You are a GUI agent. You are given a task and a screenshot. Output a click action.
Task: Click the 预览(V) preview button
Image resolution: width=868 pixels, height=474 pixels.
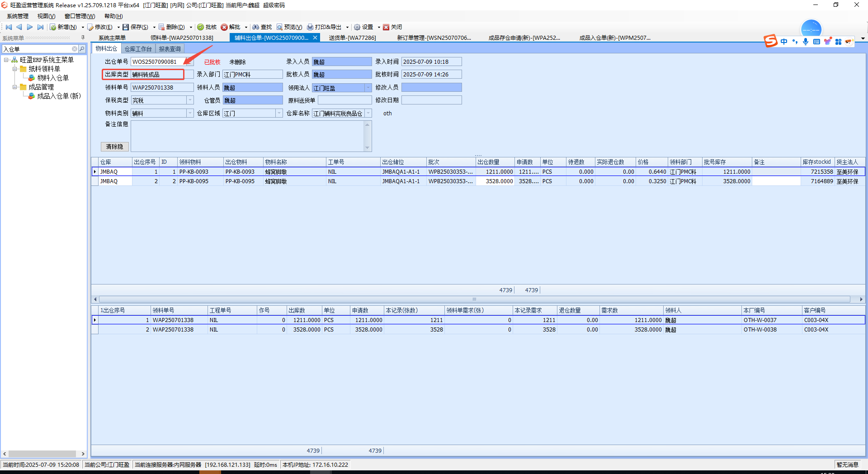289,27
